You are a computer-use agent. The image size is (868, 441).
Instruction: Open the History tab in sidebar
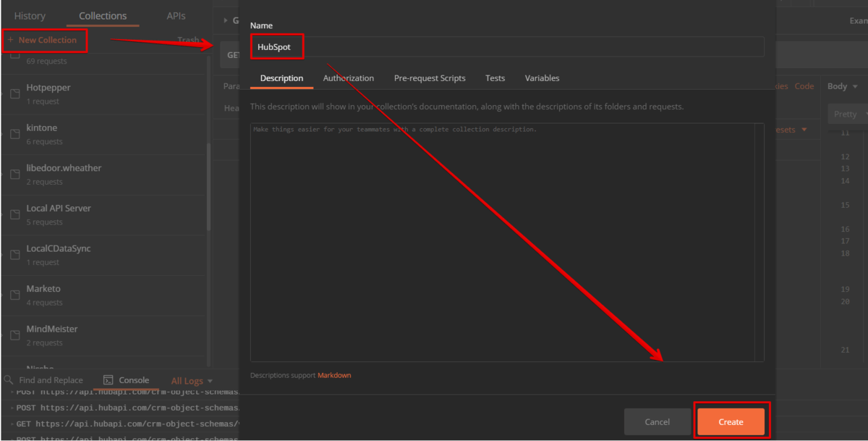pyautogui.click(x=30, y=16)
